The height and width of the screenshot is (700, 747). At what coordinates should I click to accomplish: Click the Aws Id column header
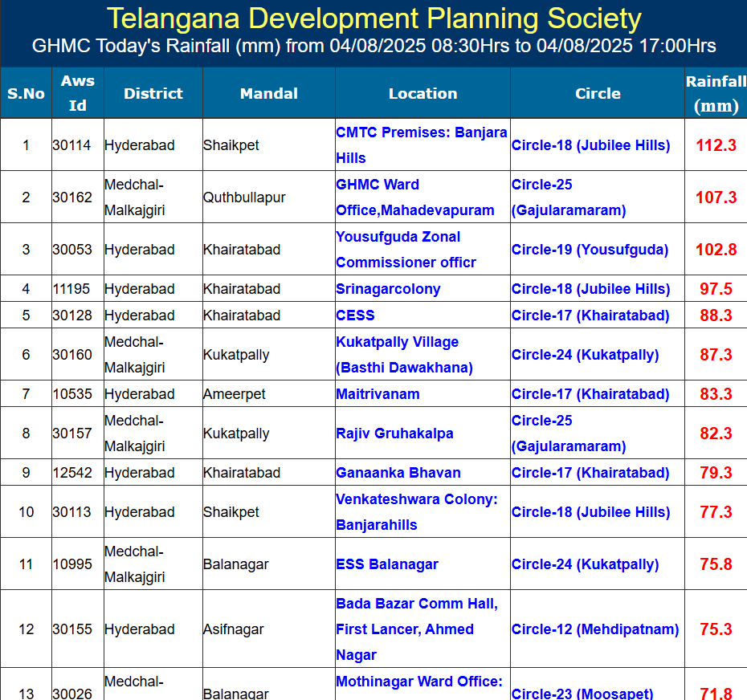tap(78, 93)
